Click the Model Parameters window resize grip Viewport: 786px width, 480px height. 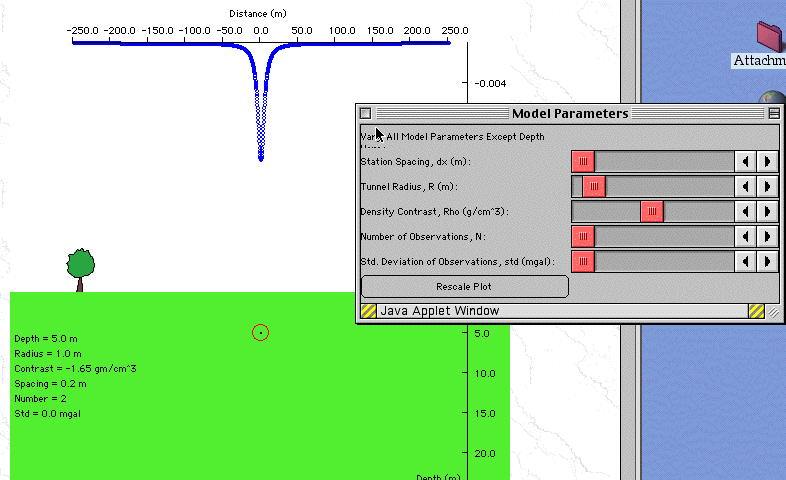pos(773,312)
